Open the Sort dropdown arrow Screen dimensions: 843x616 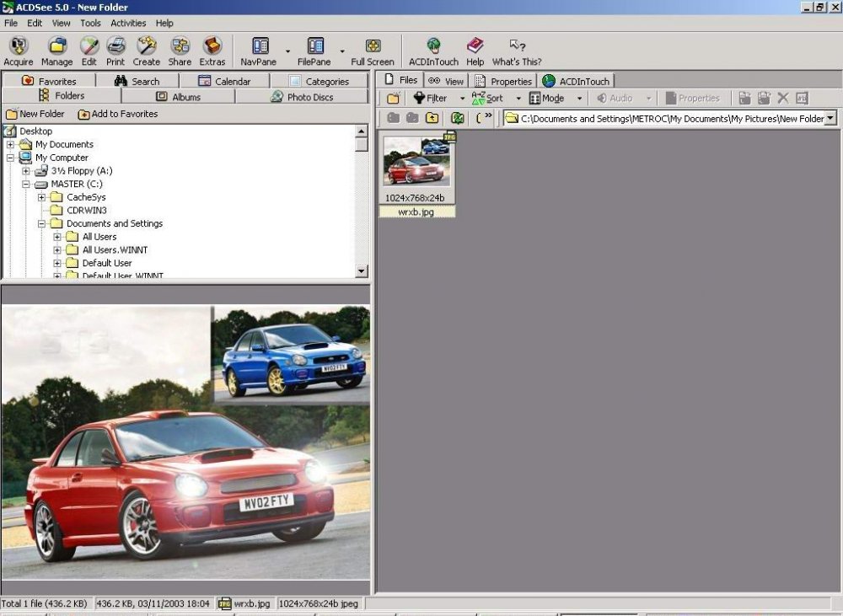coord(518,99)
